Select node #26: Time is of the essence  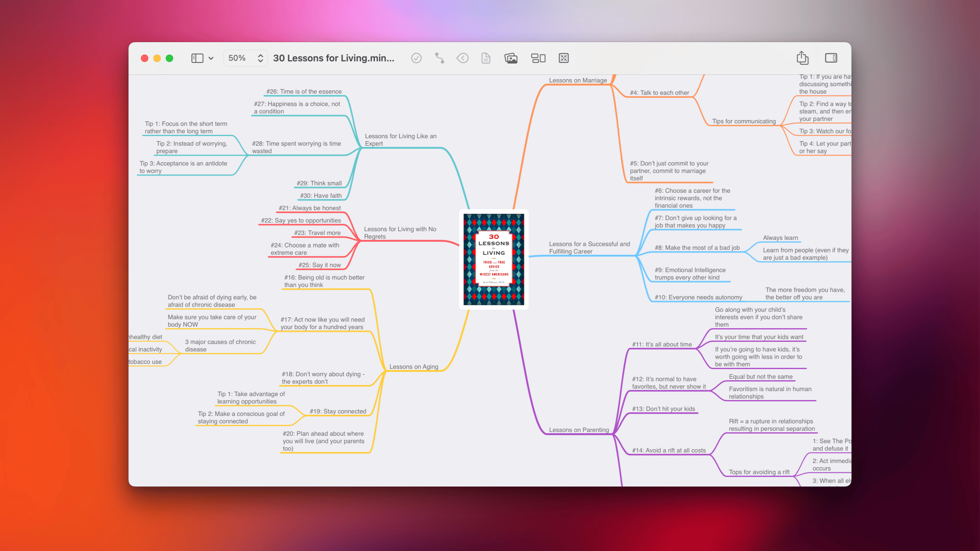point(304,91)
